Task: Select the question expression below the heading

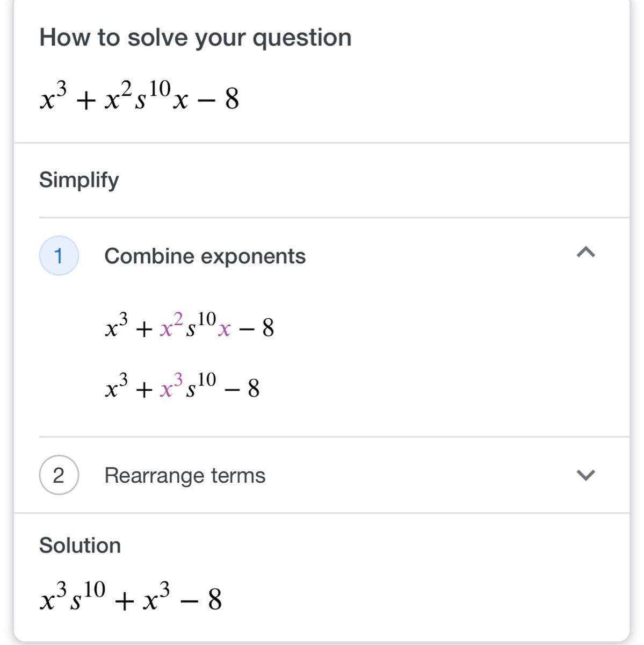Action: point(139,97)
